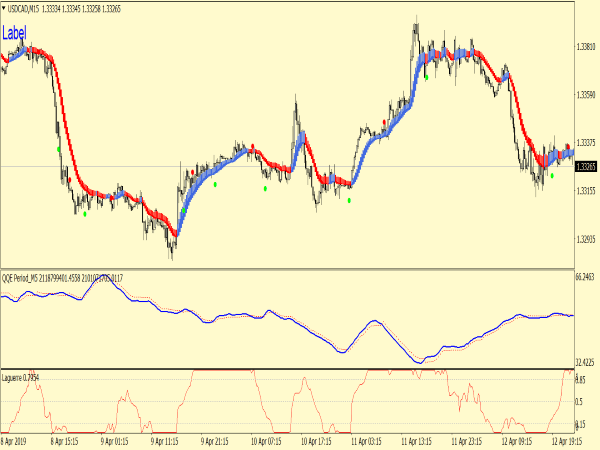Click the 9 Apr 11:15 time label
The width and height of the screenshot is (600, 450).
pyautogui.click(x=165, y=441)
